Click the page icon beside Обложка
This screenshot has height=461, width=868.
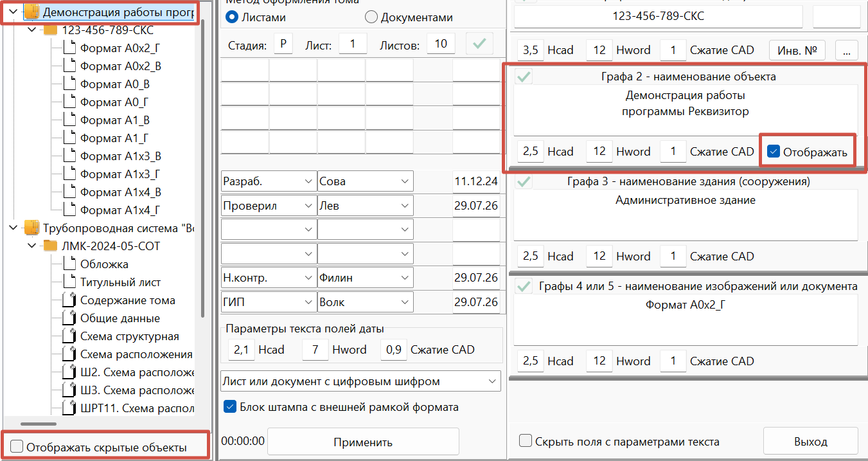point(70,264)
